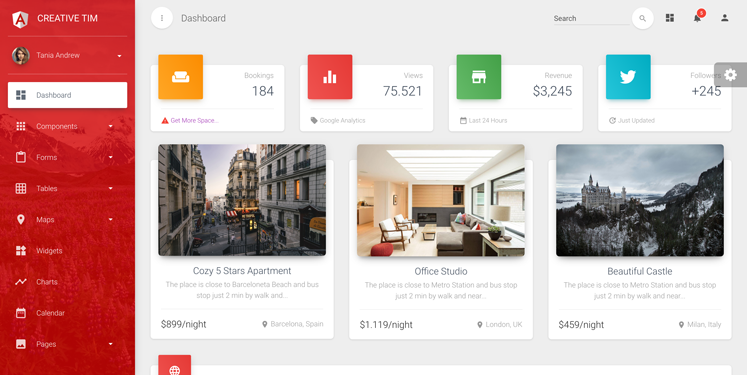Click the Tables grid icon
This screenshot has width=747, height=375.
pyautogui.click(x=20, y=188)
